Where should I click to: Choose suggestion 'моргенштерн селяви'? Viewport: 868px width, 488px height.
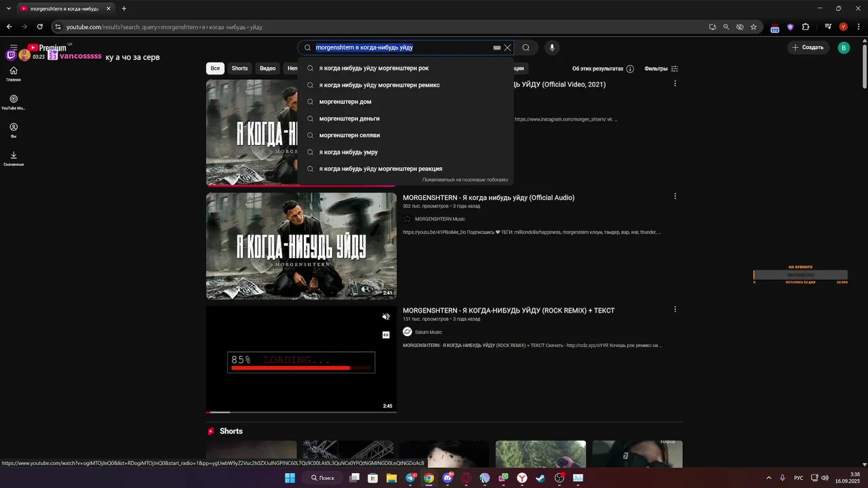coord(406,135)
